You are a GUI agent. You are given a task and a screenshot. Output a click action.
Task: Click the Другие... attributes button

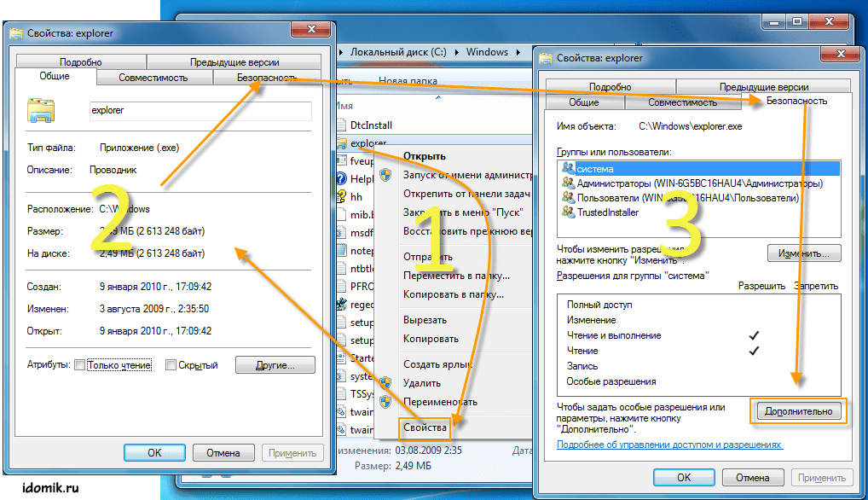coord(275,365)
